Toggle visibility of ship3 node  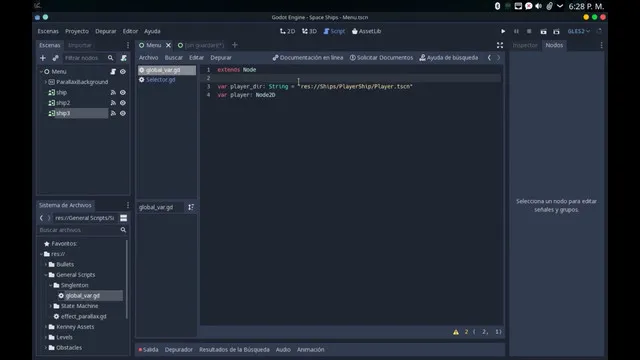point(123,113)
